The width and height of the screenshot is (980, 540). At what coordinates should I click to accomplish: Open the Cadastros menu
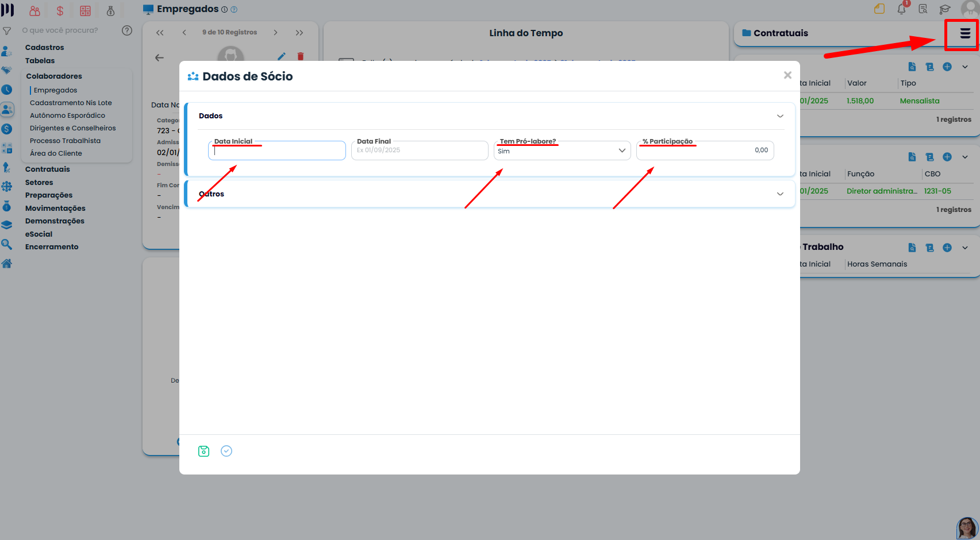pos(44,48)
